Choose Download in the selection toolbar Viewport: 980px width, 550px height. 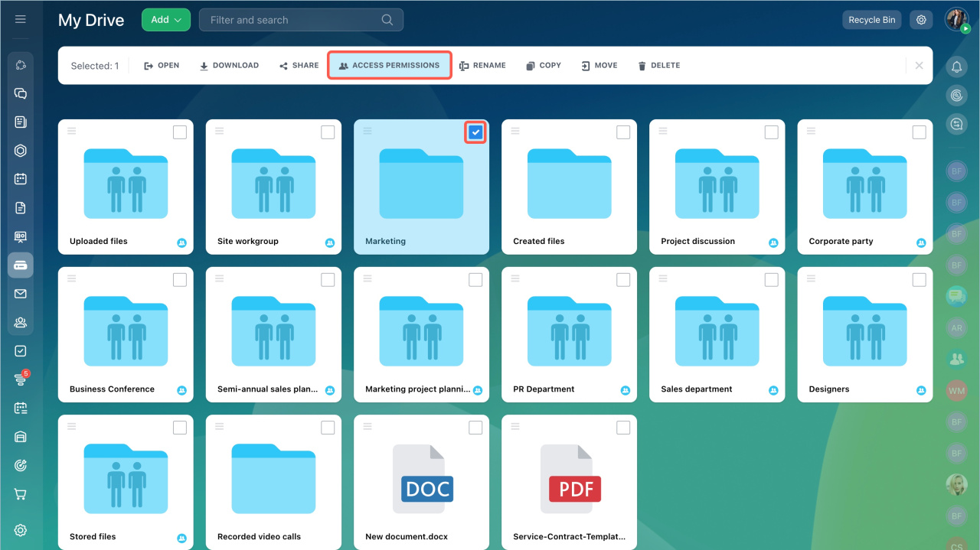229,66
